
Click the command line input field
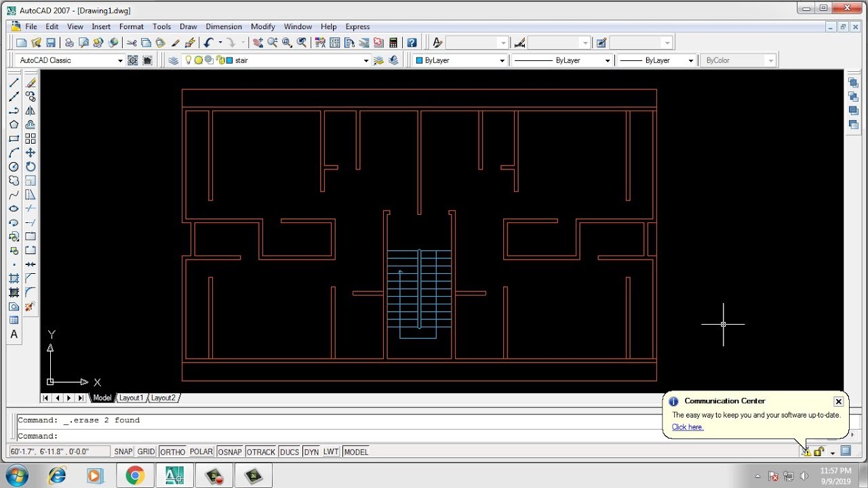[427, 436]
